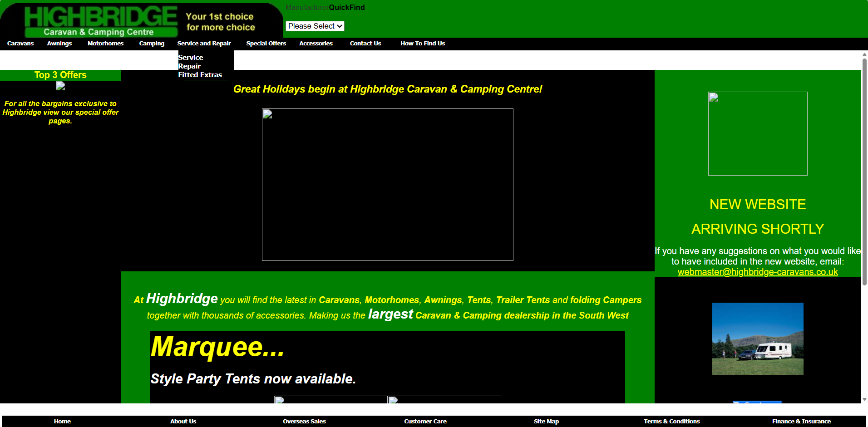Open the Accessories menu
The width and height of the screenshot is (868, 427).
pyautogui.click(x=316, y=44)
